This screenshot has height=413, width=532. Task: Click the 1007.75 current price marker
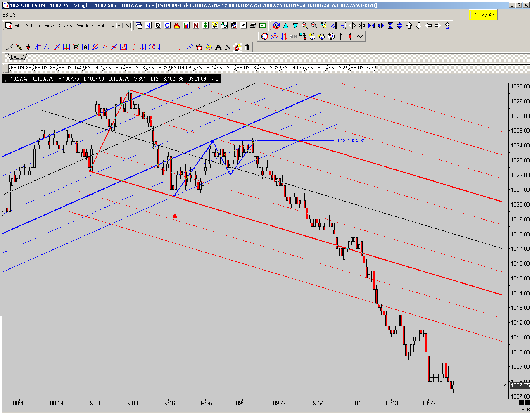pyautogui.click(x=520, y=385)
